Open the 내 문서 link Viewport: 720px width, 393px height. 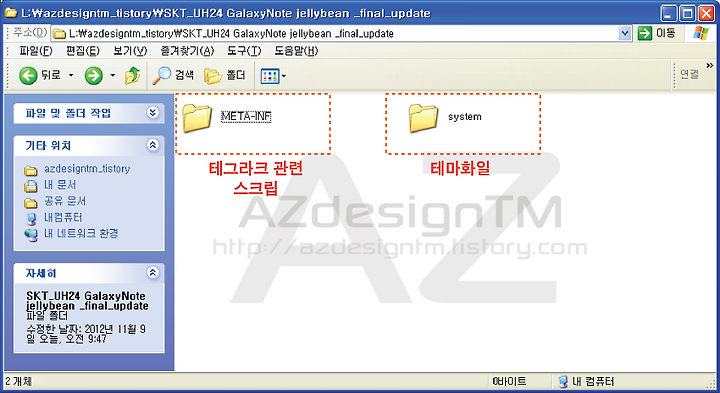point(60,185)
